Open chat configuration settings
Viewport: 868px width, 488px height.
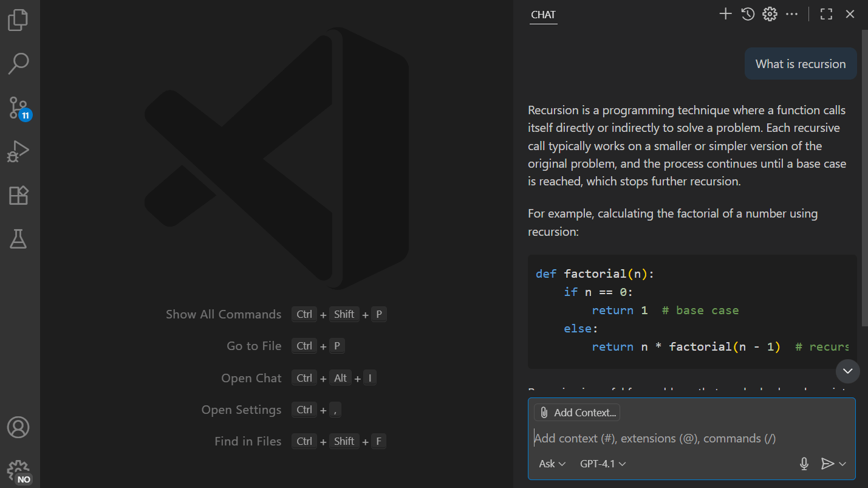[769, 13]
